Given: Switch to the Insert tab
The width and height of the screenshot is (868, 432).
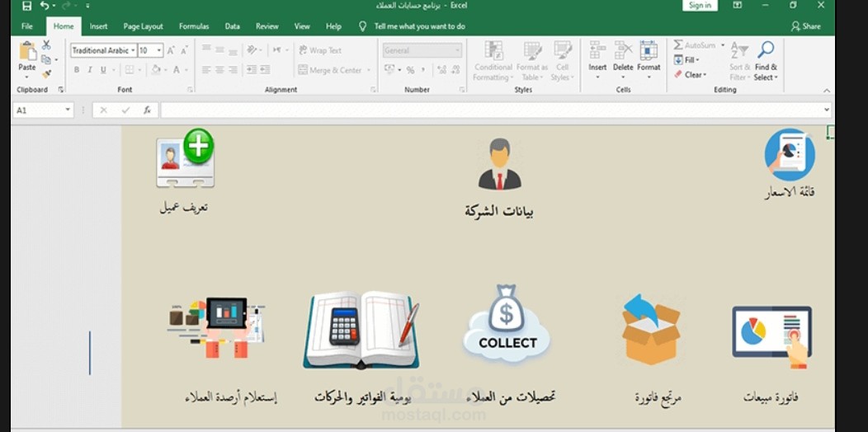Looking at the screenshot, I should 98,26.
